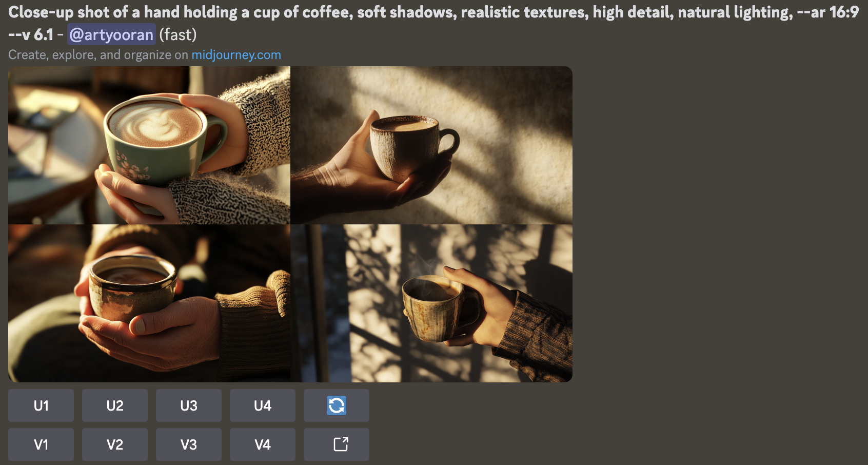Viewport: 868px width, 465px height.
Task: Upscale the fourth image with U4
Action: coord(263,405)
